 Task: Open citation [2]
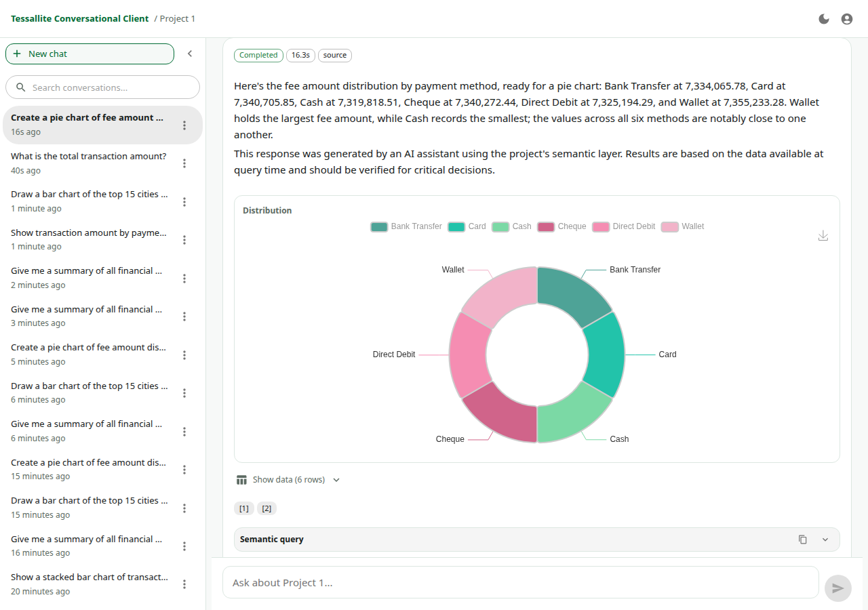pos(267,508)
